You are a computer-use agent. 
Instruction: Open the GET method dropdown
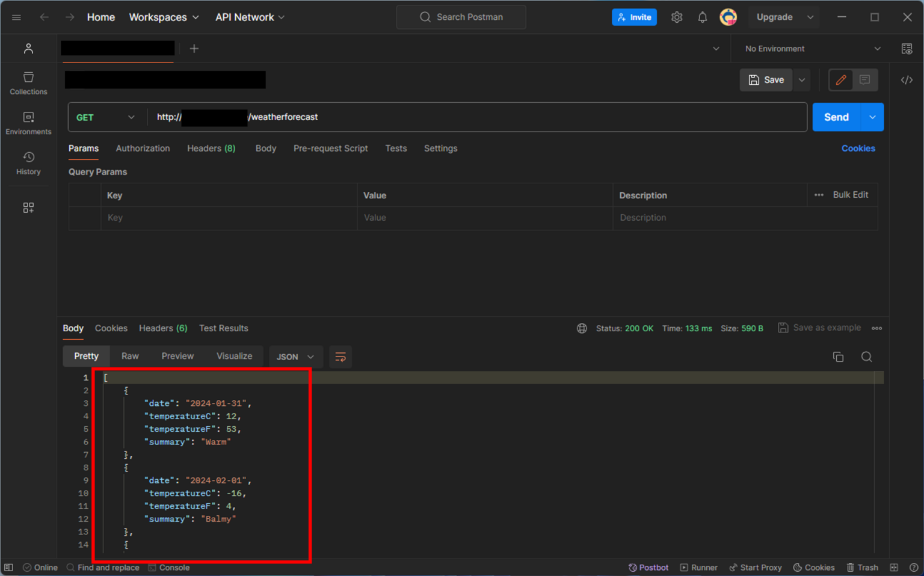[106, 117]
